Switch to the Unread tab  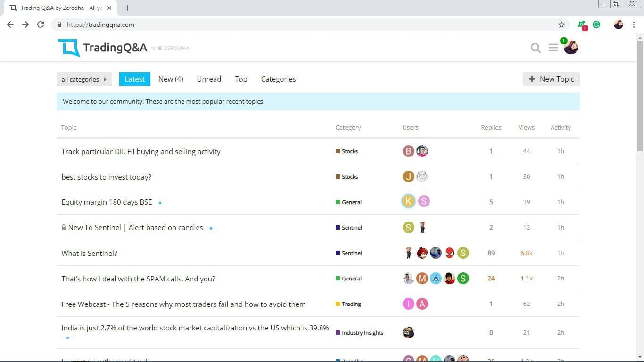click(209, 79)
